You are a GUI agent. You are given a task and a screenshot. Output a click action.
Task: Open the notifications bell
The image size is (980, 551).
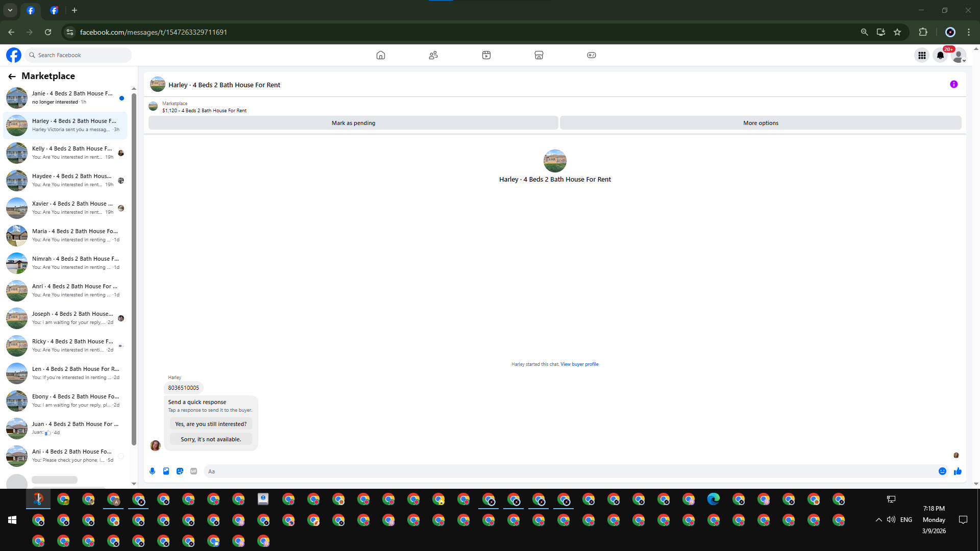point(940,55)
